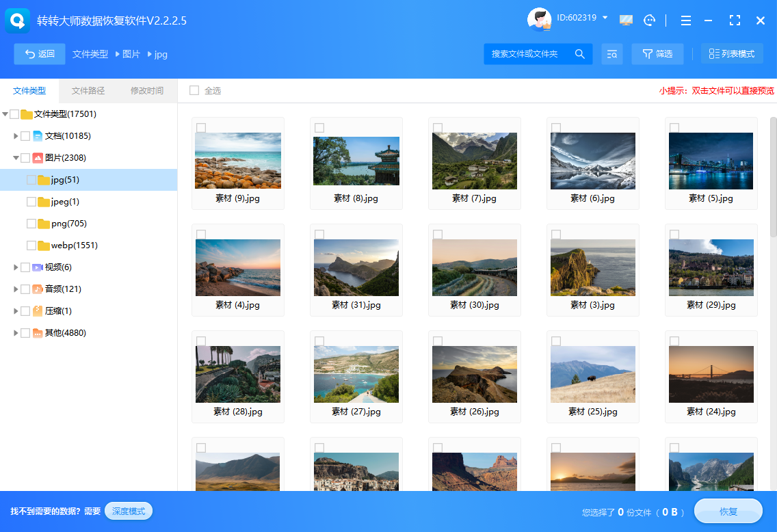Check the box for 素材 (9).jpg
The image size is (777, 532).
[x=201, y=128]
